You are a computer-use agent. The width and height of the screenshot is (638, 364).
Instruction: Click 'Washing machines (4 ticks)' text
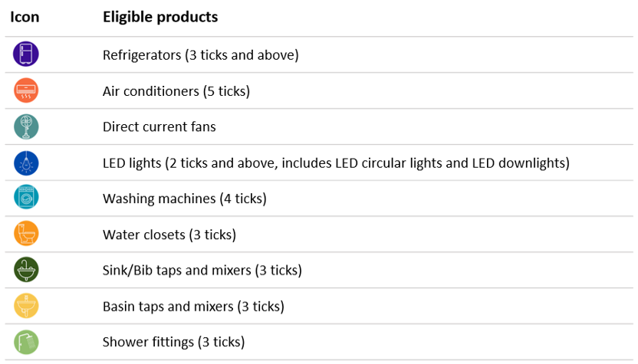[185, 198]
